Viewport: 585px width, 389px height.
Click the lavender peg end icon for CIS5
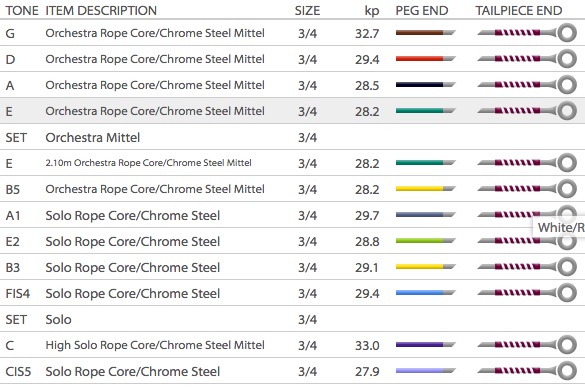[425, 371]
